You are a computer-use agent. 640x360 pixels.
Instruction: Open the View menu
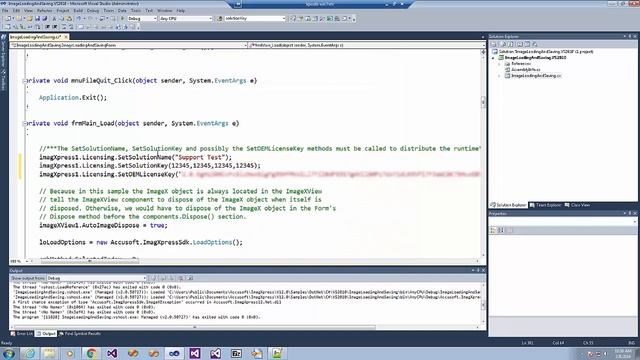click(x=28, y=11)
